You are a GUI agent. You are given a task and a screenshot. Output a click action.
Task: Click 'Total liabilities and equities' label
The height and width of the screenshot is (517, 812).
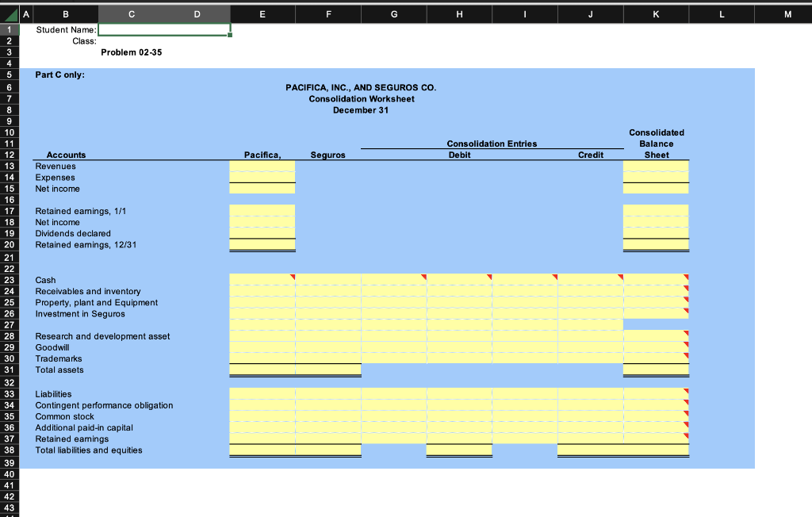click(89, 450)
